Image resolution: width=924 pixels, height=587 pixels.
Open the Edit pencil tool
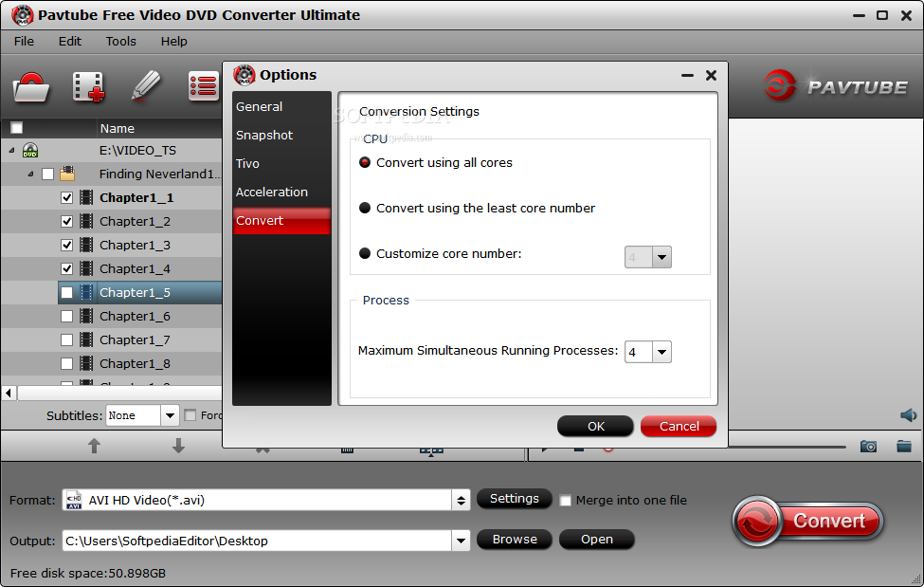[x=146, y=86]
